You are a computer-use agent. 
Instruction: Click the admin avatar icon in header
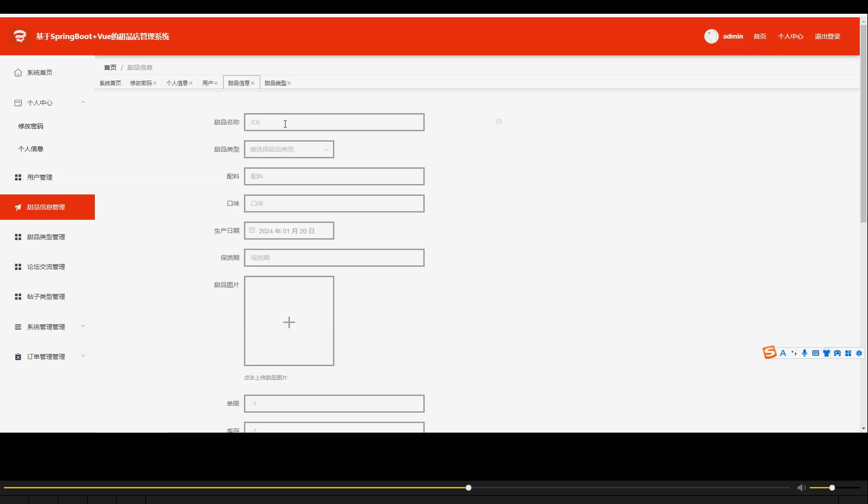(x=711, y=36)
